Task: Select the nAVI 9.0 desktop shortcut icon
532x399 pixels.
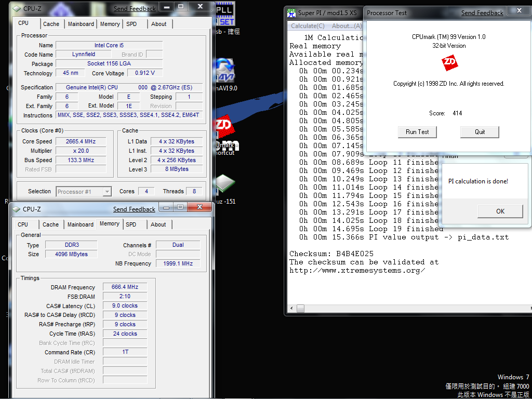Action: [225, 70]
